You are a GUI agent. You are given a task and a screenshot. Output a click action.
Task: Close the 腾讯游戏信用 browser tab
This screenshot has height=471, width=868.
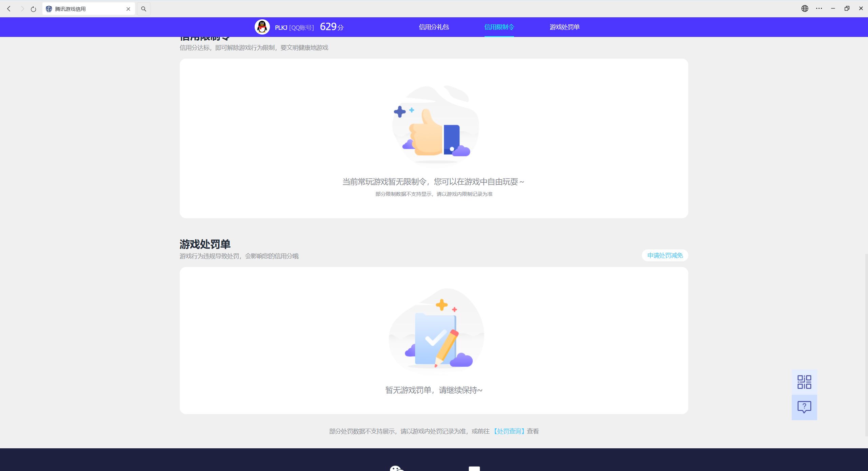click(128, 9)
